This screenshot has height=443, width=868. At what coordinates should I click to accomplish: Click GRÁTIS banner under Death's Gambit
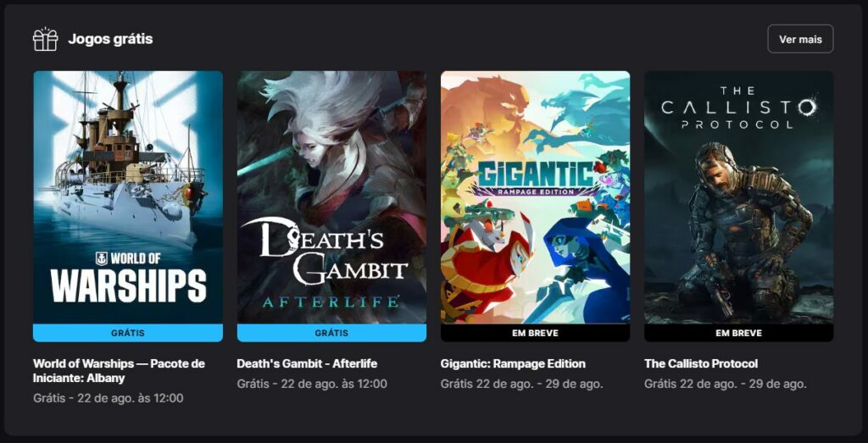point(331,333)
